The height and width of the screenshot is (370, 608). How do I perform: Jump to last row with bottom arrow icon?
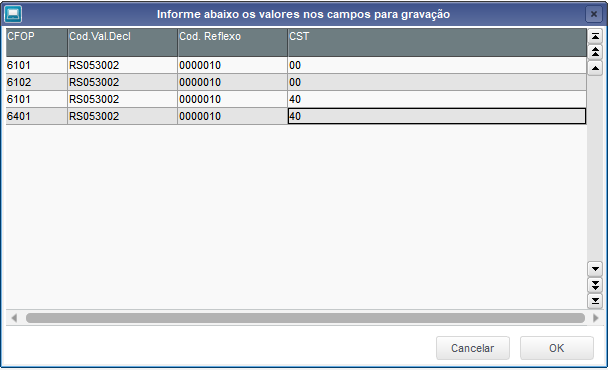point(595,301)
